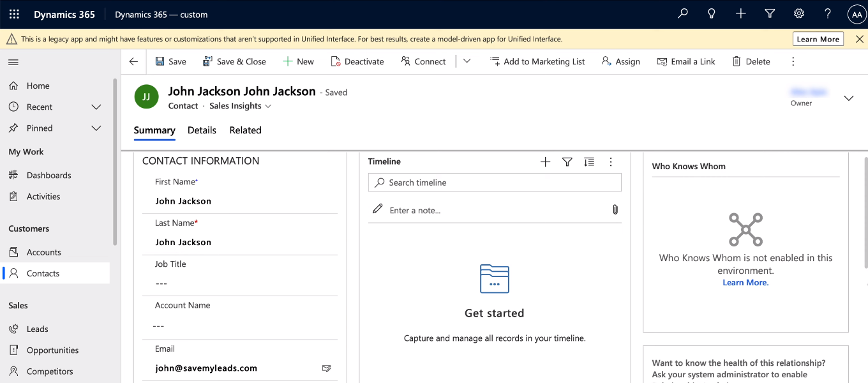The image size is (868, 383).
Task: Open the timeline filter funnel
Action: [x=567, y=162]
